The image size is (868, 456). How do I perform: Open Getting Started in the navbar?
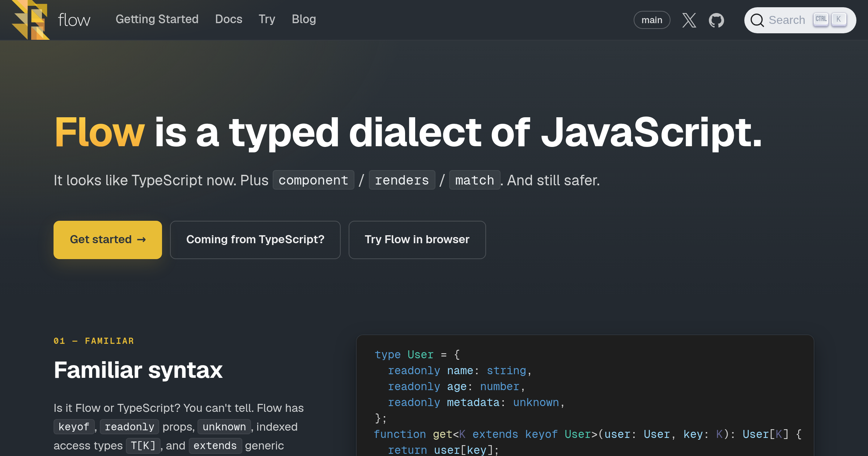pos(157,19)
